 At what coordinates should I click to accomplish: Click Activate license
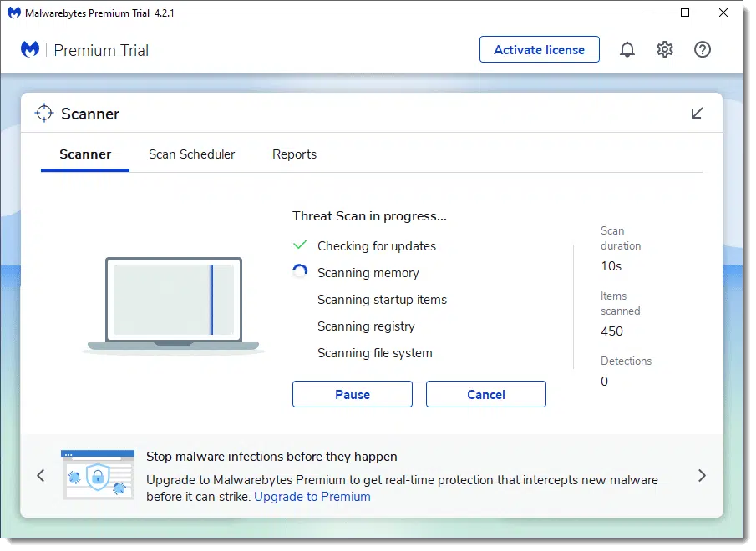pyautogui.click(x=539, y=49)
